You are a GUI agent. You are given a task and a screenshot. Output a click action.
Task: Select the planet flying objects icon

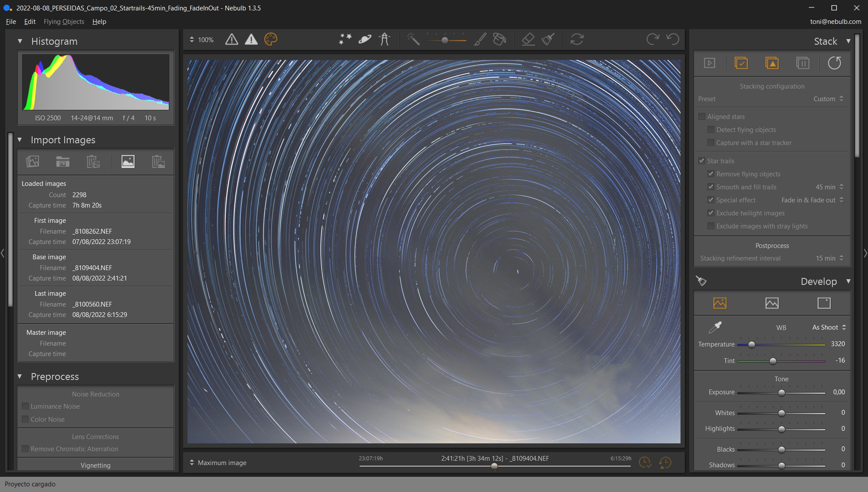coord(365,40)
